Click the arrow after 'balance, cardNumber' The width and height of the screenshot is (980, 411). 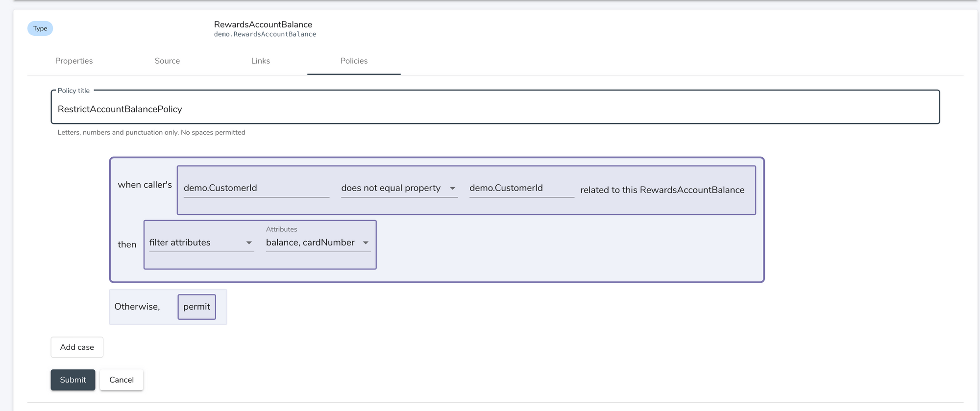coord(366,243)
